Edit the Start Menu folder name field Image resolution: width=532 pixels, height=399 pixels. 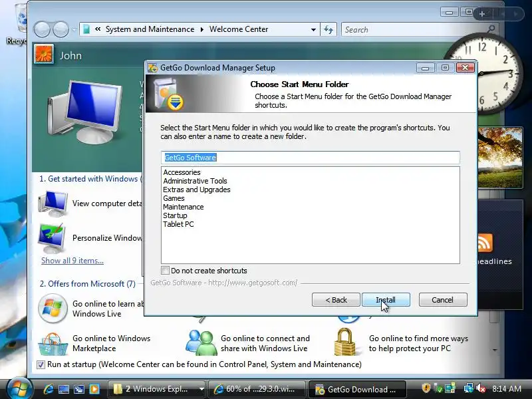click(311, 158)
